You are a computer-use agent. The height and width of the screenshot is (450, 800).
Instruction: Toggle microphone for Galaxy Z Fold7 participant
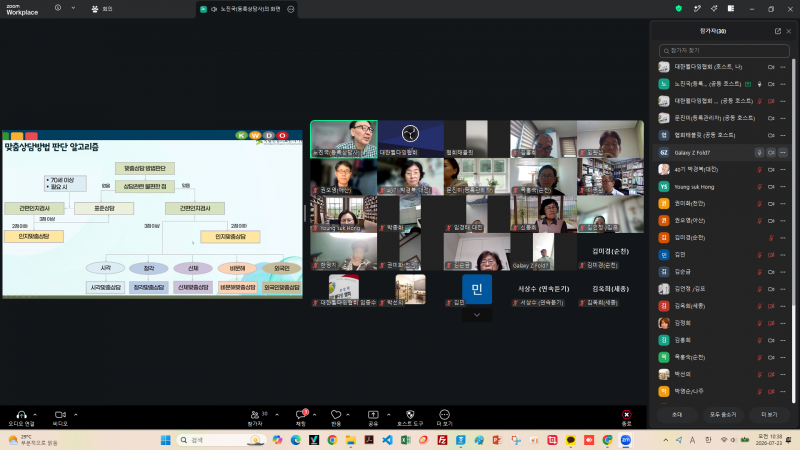[759, 153]
